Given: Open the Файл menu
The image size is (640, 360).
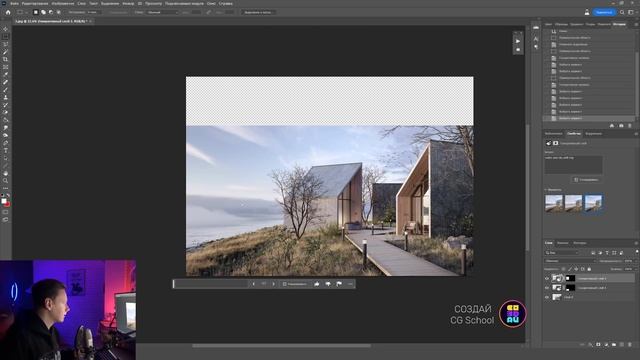Looking at the screenshot, I should (15, 3).
